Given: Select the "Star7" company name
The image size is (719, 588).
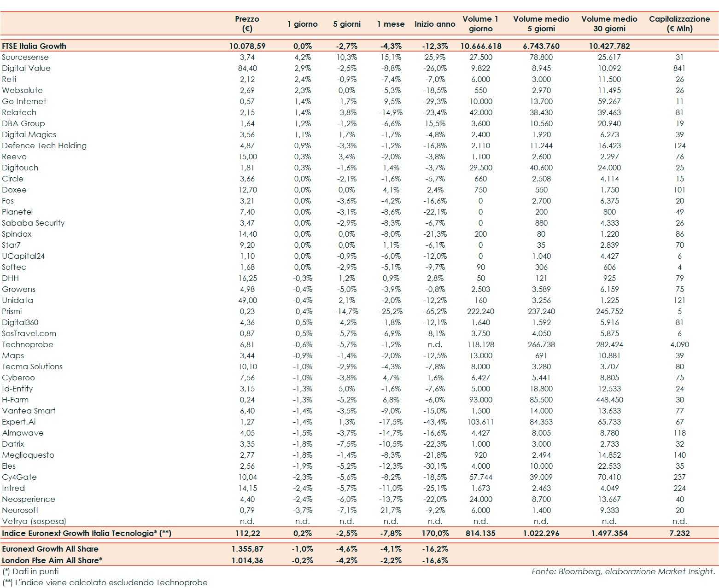Looking at the screenshot, I should coord(11,245).
